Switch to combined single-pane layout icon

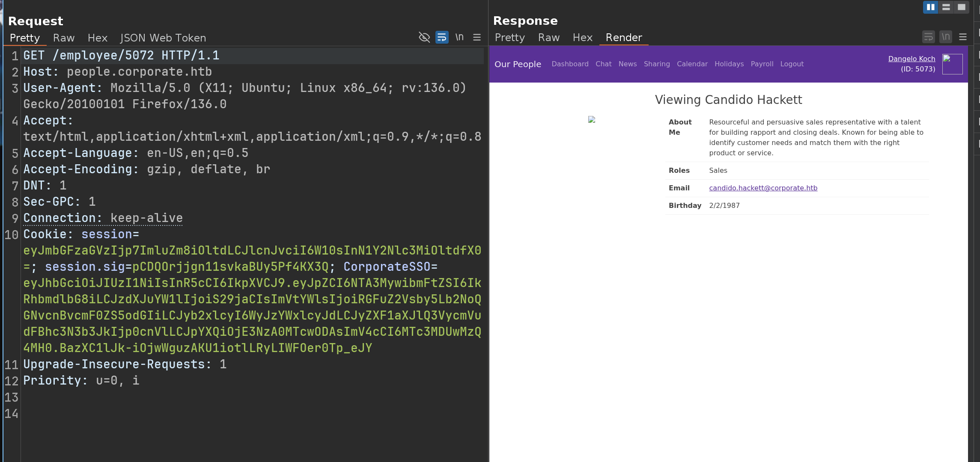961,7
